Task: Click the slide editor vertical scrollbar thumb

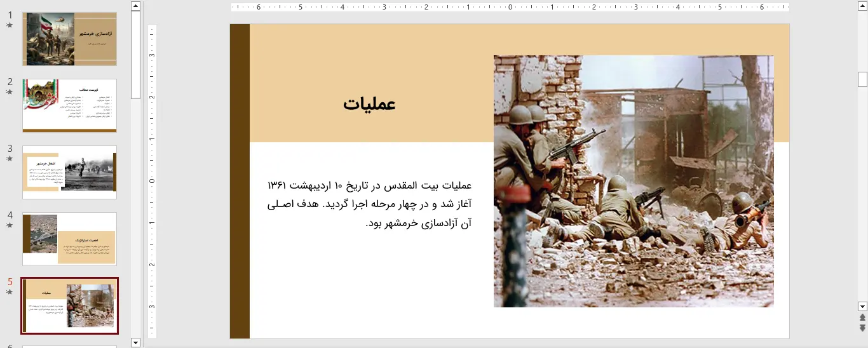Action: [862, 79]
